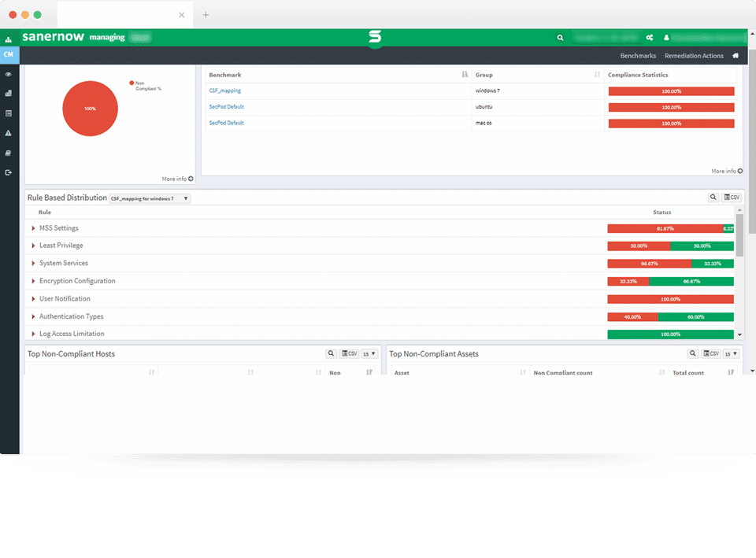
Task: Click the home icon beside Remediation Actions
Action: pos(736,56)
